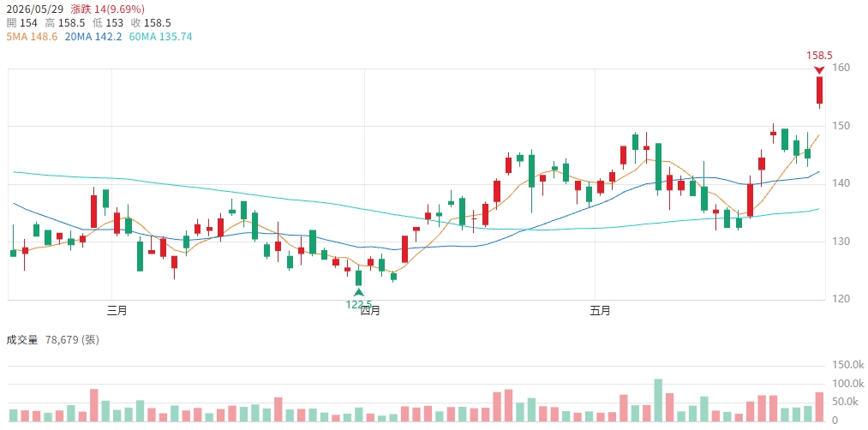Click the 漲跌 14(9.69%) change value

(x=108, y=9)
